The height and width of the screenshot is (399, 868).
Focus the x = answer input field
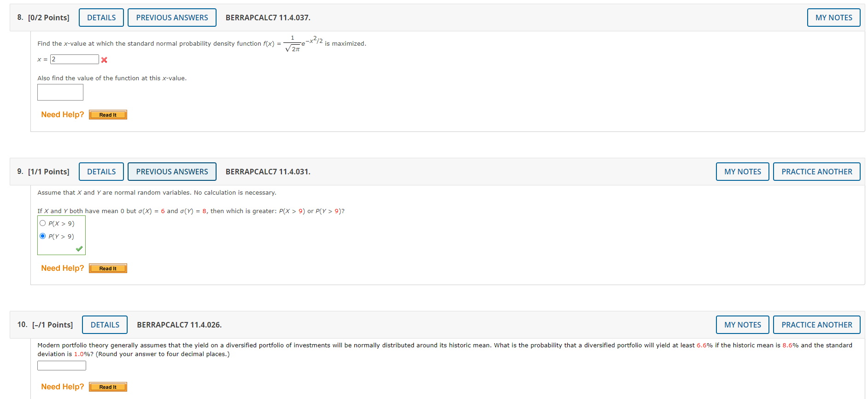(75, 60)
